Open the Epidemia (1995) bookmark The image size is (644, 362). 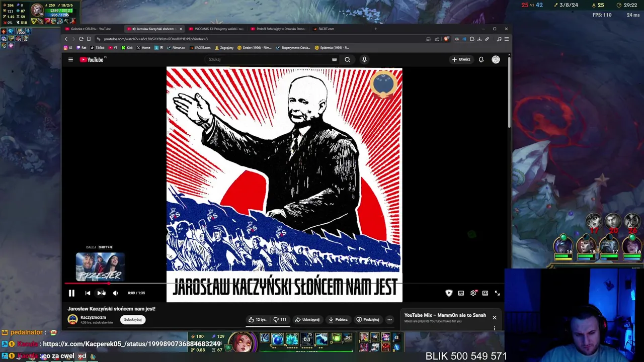click(332, 48)
